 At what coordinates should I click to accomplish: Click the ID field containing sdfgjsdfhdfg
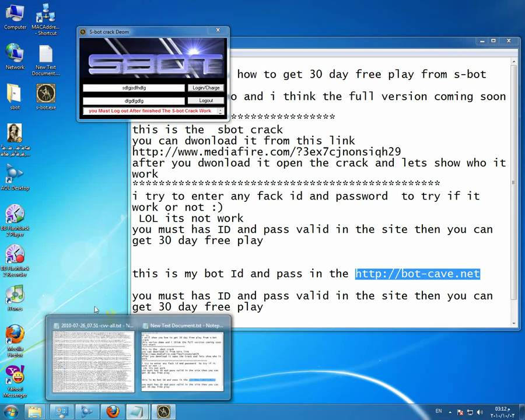[134, 87]
